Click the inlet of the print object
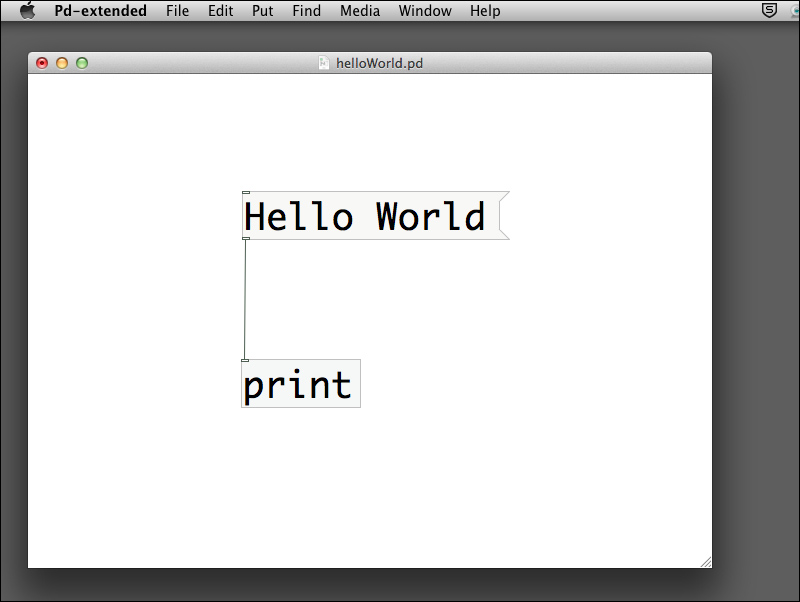This screenshot has height=602, width=800. (x=245, y=361)
